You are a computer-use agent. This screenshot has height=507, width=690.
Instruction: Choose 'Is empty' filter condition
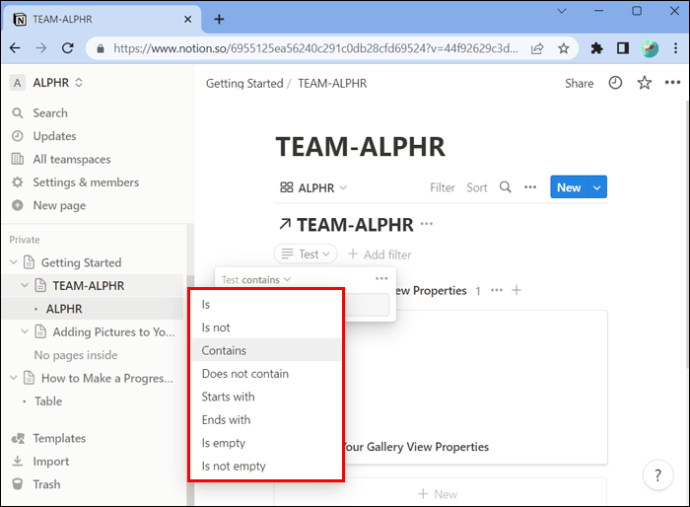click(x=266, y=443)
